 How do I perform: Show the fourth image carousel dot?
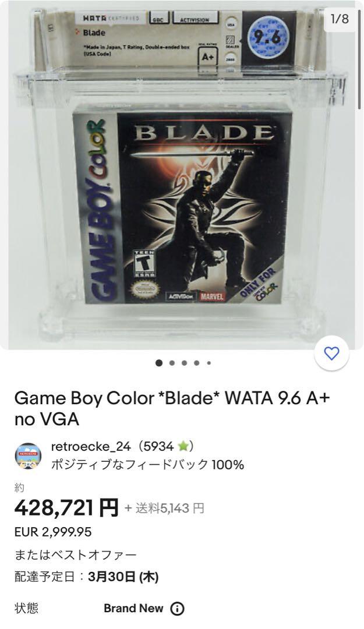click(197, 363)
